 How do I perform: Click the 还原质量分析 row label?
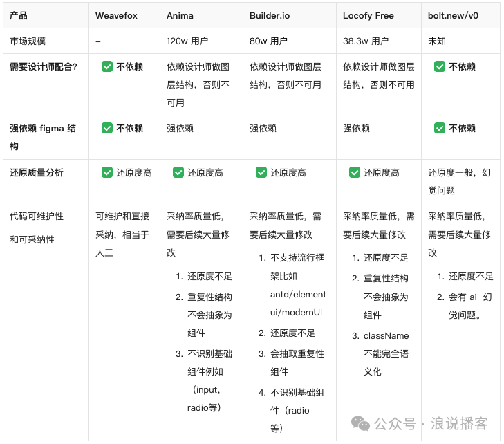37,172
